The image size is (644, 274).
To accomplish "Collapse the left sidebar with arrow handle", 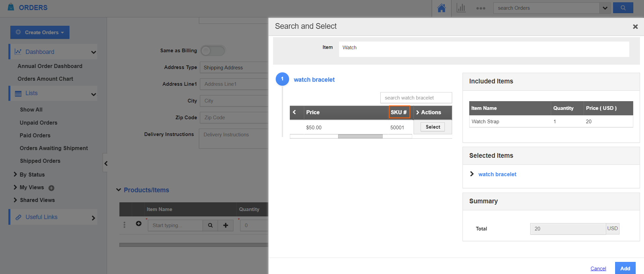I will [x=106, y=163].
